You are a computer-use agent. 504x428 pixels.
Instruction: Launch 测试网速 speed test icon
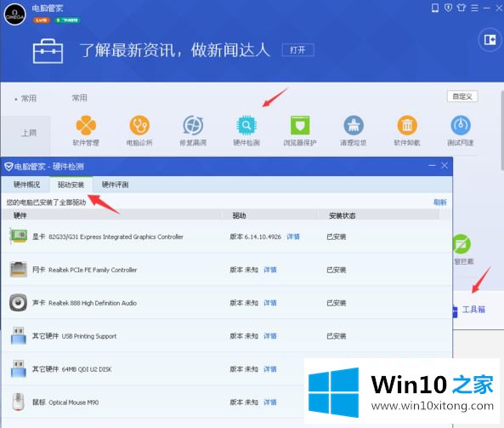461,125
